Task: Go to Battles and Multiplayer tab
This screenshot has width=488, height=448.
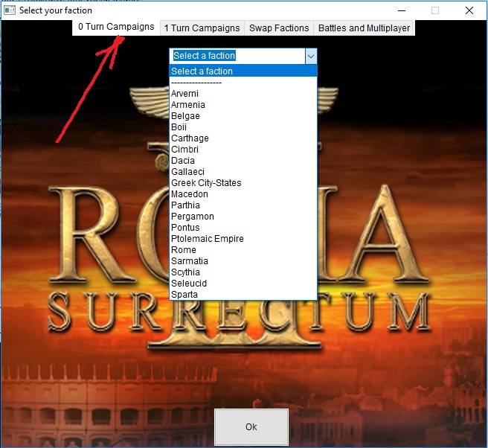Action: tap(364, 28)
